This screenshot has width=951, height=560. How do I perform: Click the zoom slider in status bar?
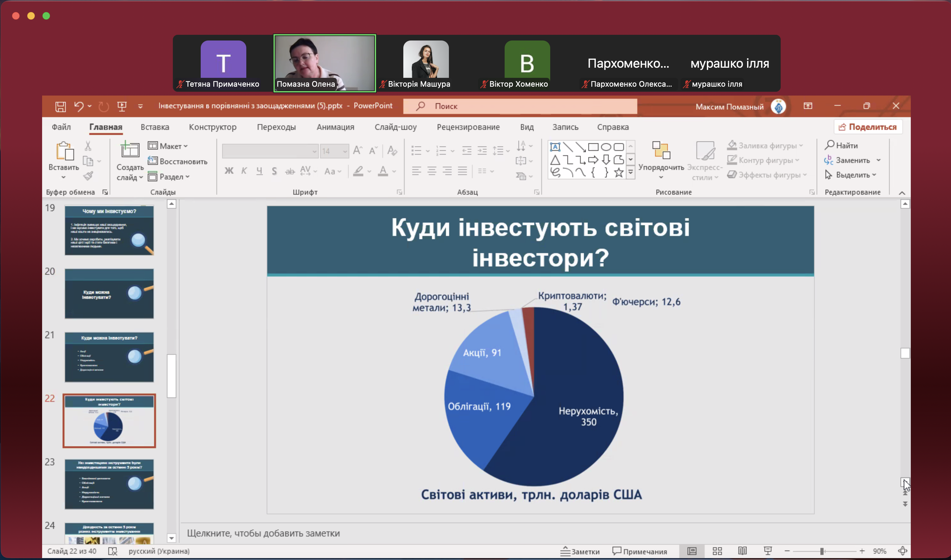point(822,551)
